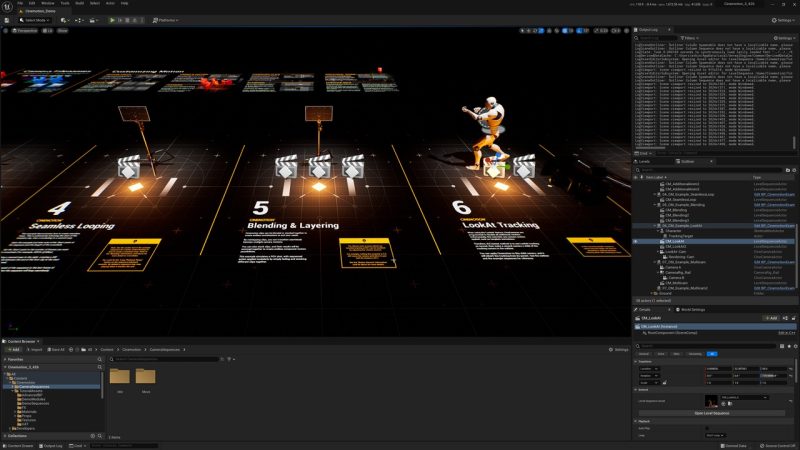Open the Help menu

tap(124, 3)
